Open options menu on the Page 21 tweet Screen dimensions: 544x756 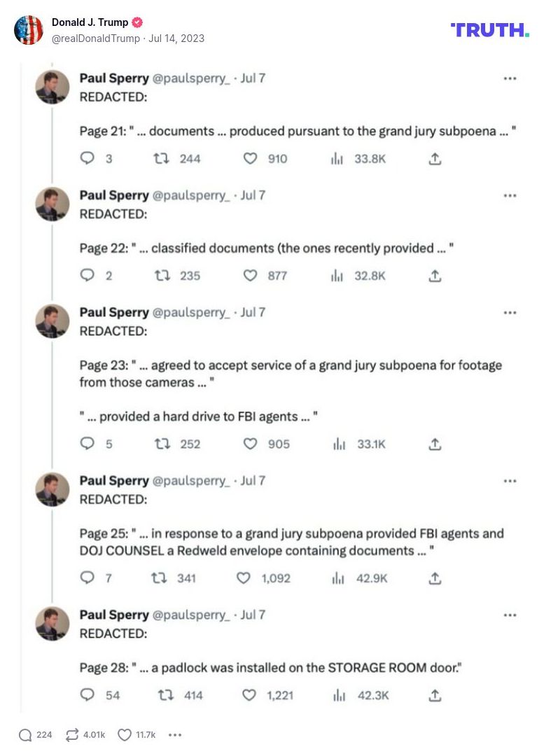(x=510, y=78)
